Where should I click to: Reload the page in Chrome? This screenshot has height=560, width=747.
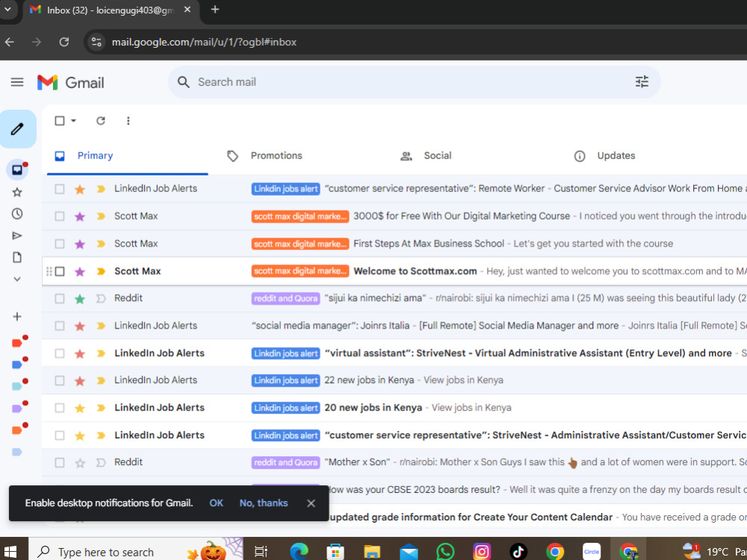point(63,42)
